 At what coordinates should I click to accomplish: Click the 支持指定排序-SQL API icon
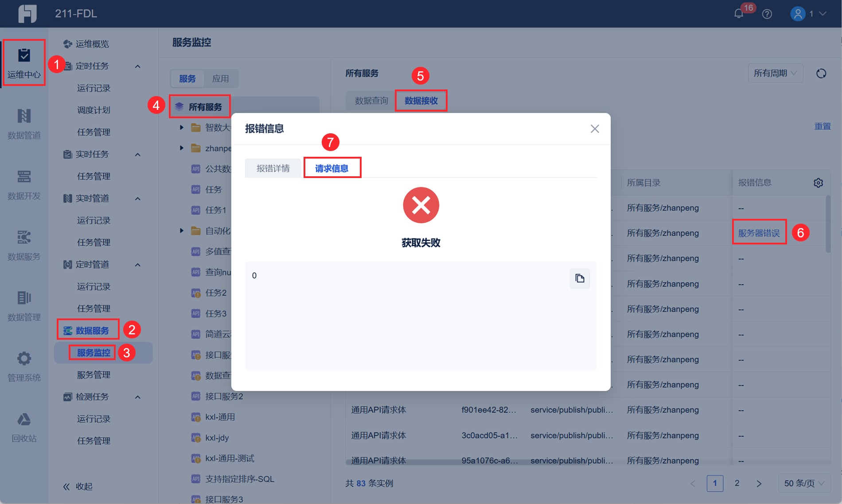pos(195,479)
